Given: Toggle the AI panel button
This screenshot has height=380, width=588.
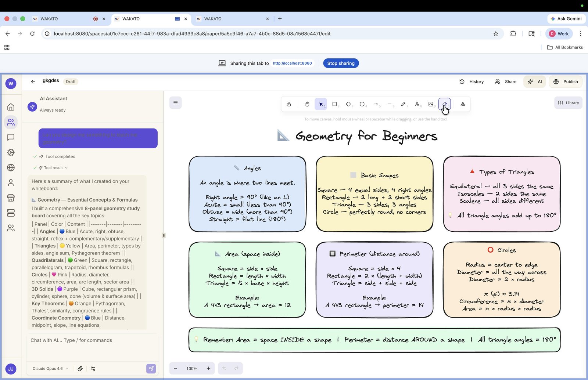Looking at the screenshot, I should [x=535, y=82].
